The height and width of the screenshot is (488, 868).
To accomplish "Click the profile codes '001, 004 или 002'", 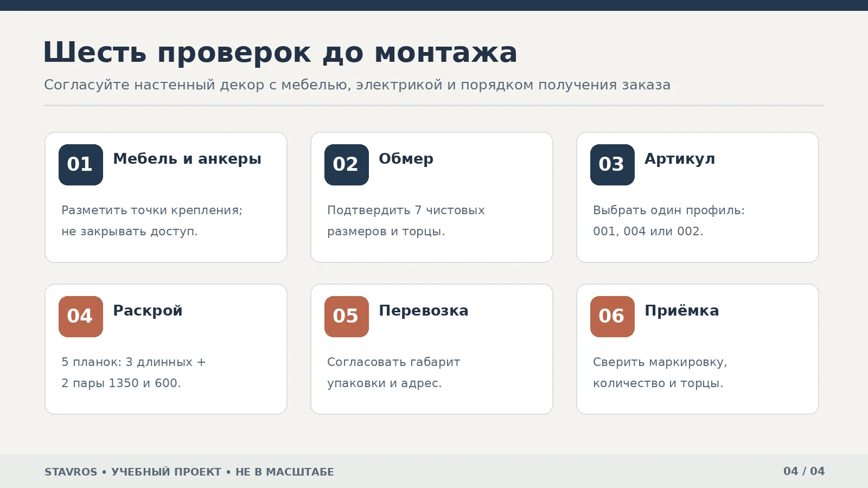I will 647,232.
